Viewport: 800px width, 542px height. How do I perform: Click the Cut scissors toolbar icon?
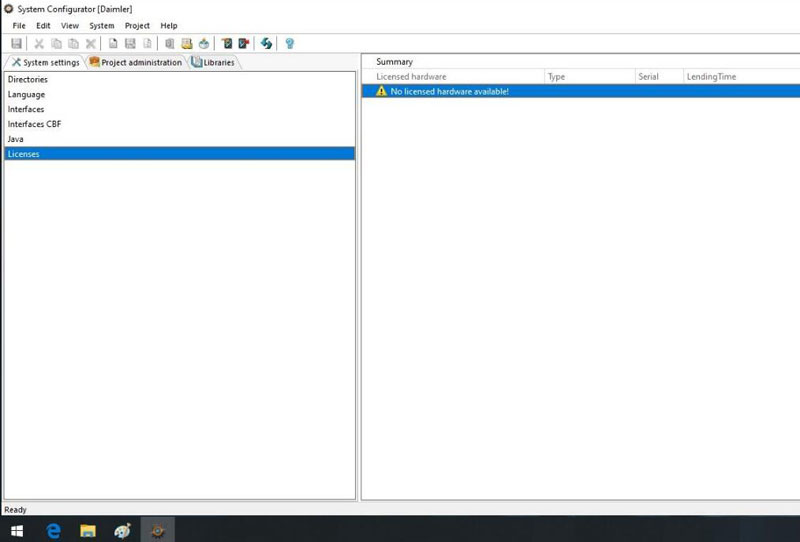39,43
